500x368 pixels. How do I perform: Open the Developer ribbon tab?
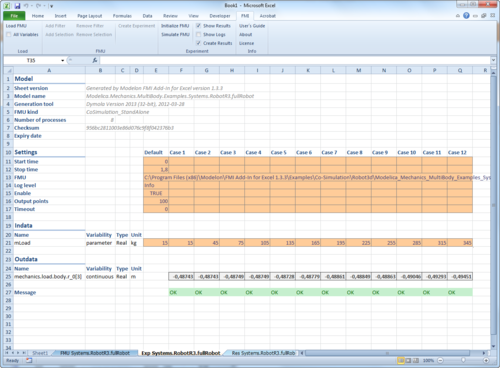point(220,16)
